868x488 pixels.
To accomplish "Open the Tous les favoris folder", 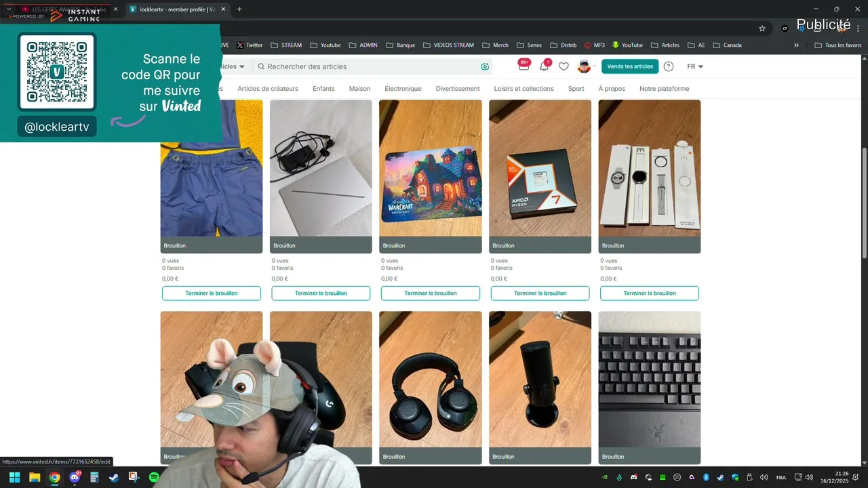I will (838, 45).
